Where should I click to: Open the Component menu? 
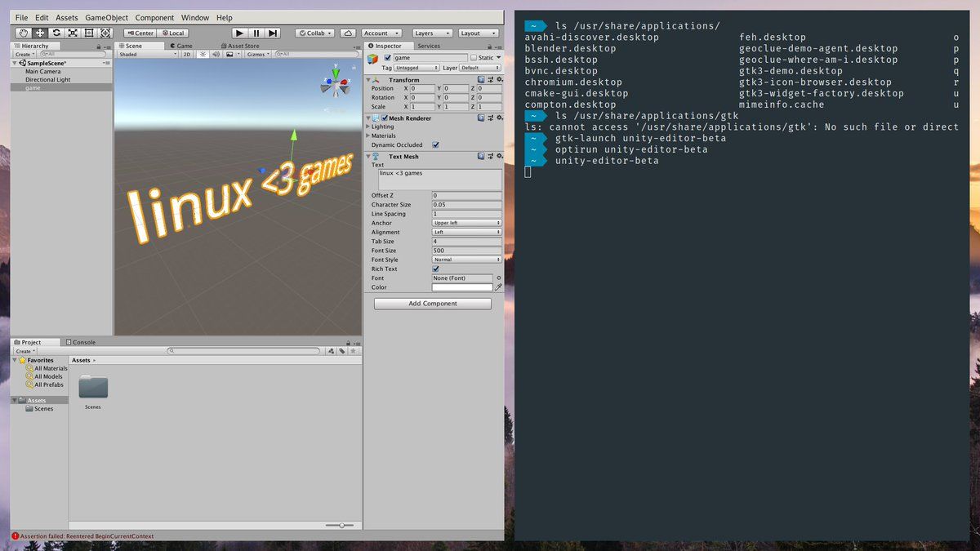(154, 18)
